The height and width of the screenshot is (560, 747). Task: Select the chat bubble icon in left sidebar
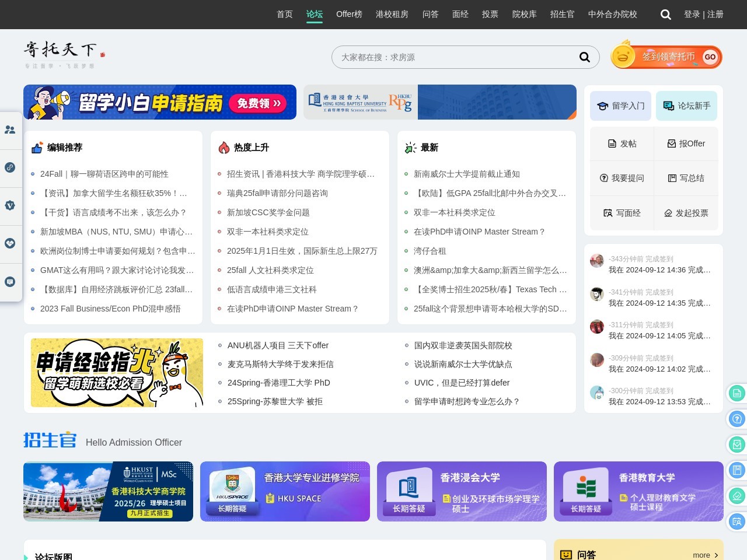click(10, 282)
